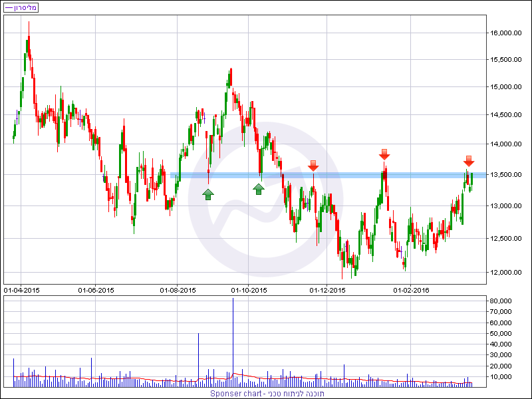The height and width of the screenshot is (399, 532).
Task: Select the מליסרון legend box
Action: tap(21, 7)
